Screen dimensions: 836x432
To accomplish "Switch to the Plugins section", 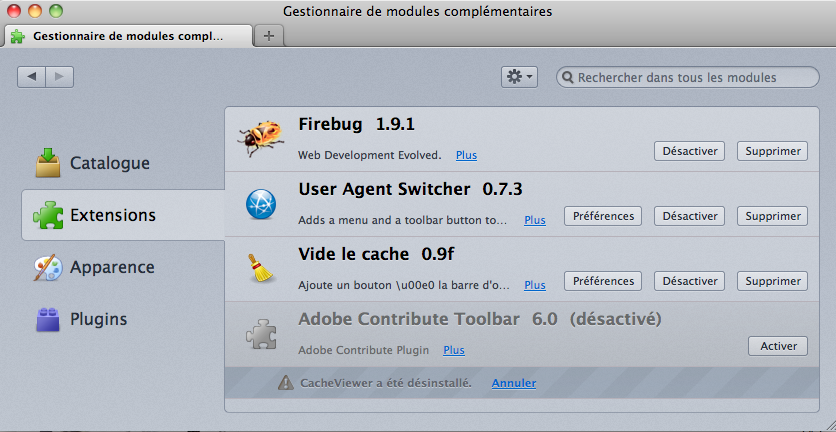I will tap(82, 319).
